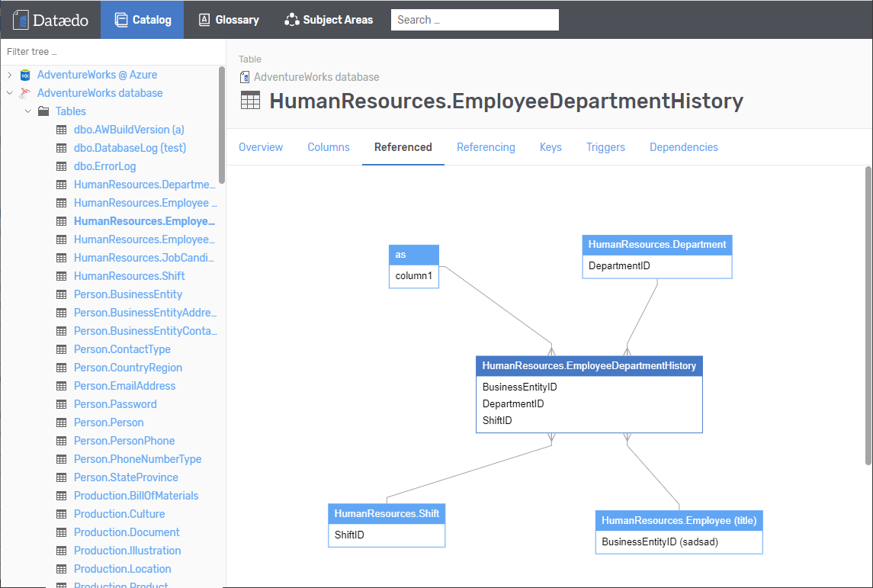Collapse the AdventureWorks database node
Image resolution: width=873 pixels, height=588 pixels.
coord(9,93)
